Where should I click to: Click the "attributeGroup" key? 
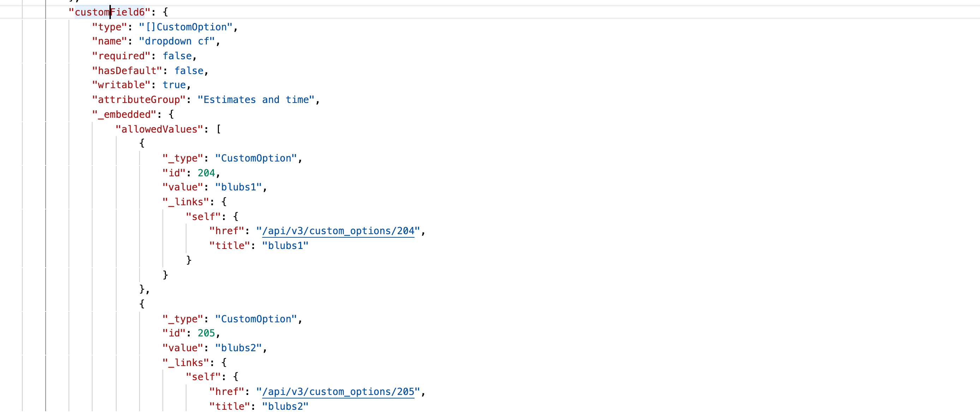[x=139, y=99]
